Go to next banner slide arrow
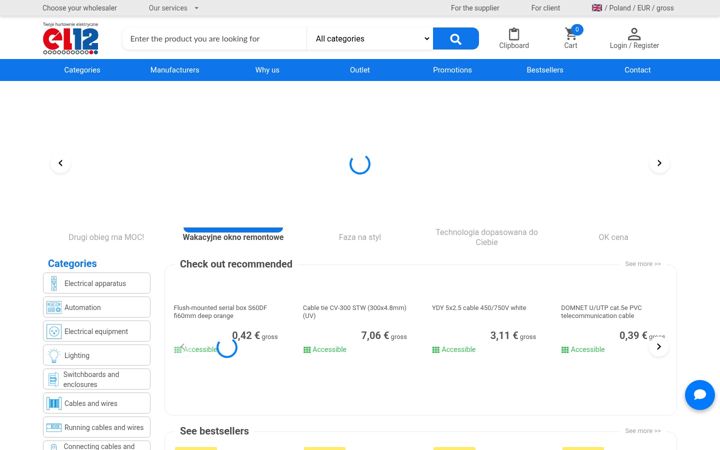 coord(659,163)
